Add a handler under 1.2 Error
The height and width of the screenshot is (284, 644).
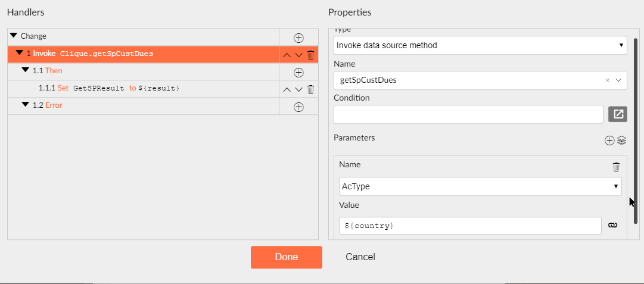[x=298, y=107]
